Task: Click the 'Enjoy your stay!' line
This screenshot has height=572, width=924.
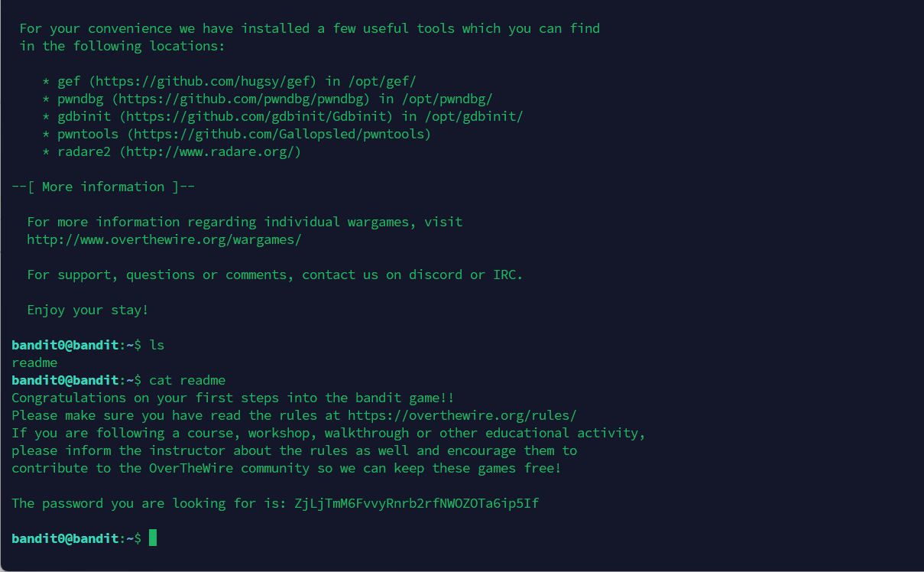Action: coord(88,310)
